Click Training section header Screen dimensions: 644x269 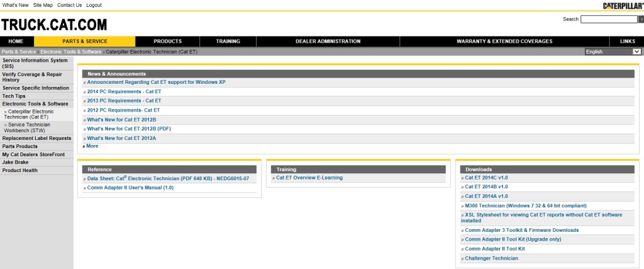pos(358,169)
